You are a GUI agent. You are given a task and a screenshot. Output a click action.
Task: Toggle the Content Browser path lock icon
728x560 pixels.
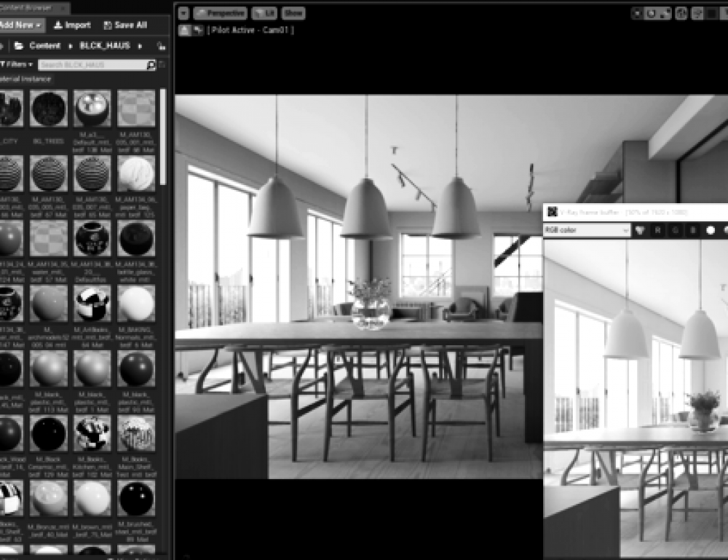click(161, 46)
